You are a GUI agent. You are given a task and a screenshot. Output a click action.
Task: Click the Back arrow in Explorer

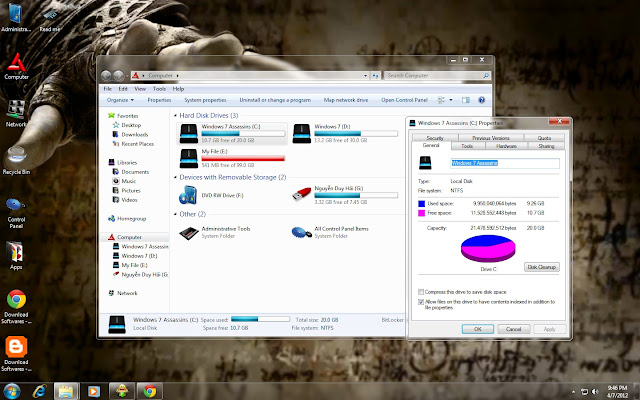pyautogui.click(x=106, y=76)
